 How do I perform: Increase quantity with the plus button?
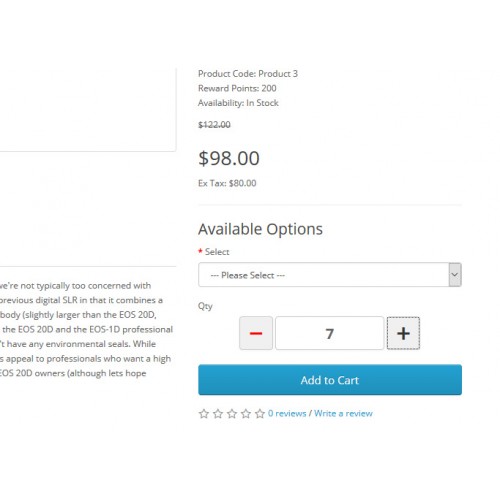pyautogui.click(x=403, y=333)
